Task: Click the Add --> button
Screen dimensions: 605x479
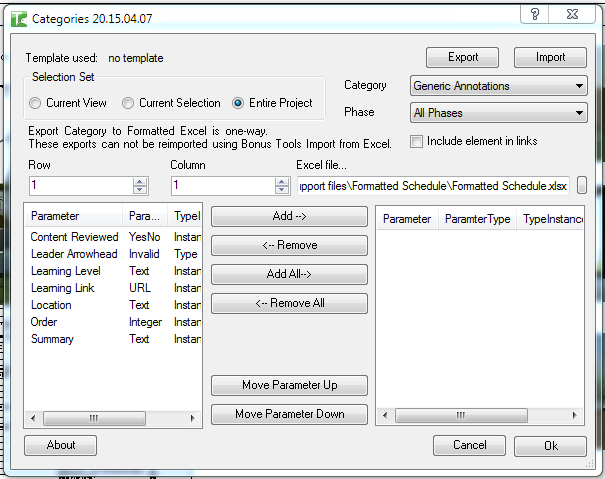Action: point(289,216)
